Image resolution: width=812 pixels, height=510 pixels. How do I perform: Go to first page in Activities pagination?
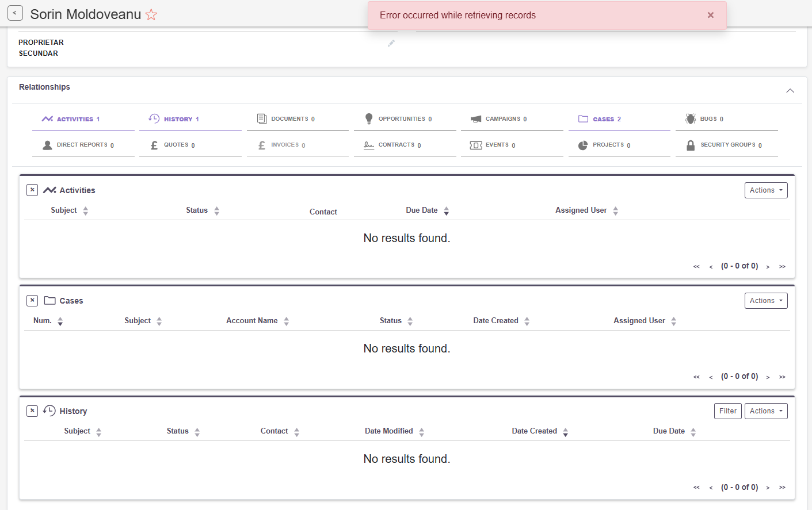pyautogui.click(x=696, y=267)
